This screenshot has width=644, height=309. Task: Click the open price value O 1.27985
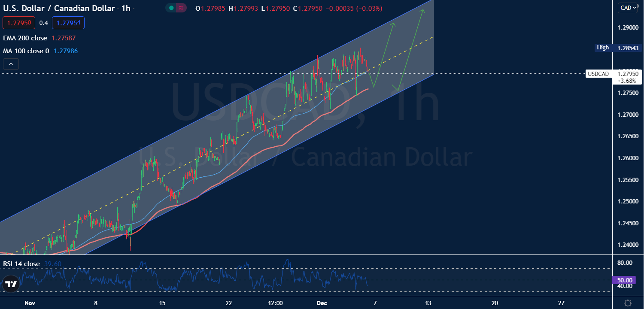point(211,9)
